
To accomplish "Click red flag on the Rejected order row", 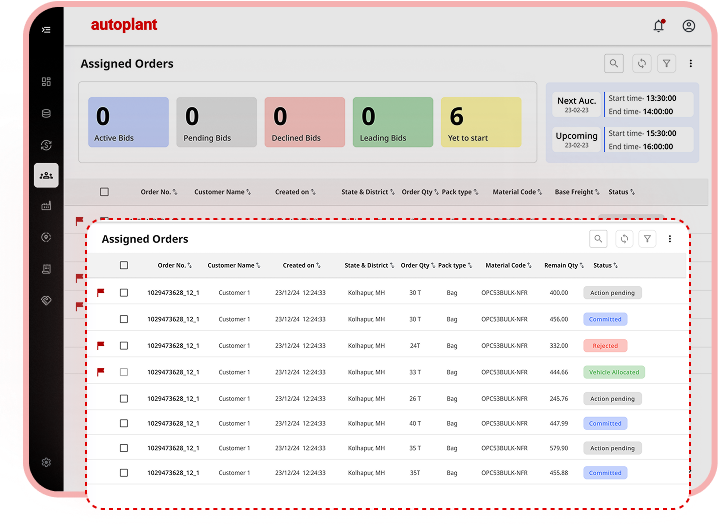I will pyautogui.click(x=100, y=345).
